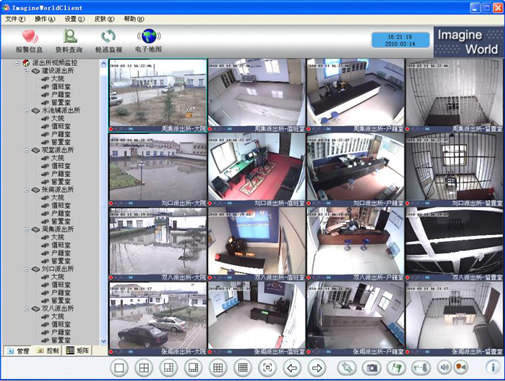Toggle fullscreen view button in bottom toolbar
505x381 pixels.
coord(267,368)
